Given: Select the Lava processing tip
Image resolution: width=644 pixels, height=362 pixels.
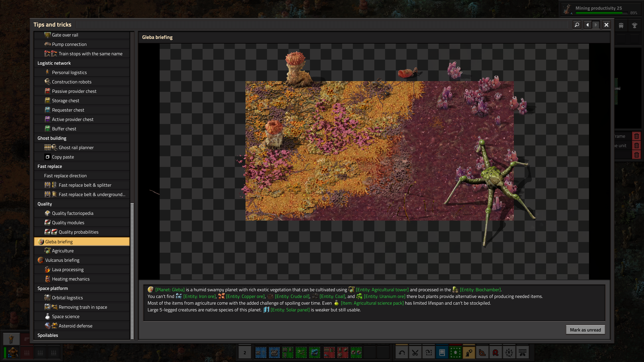Looking at the screenshot, I should 82,269.
